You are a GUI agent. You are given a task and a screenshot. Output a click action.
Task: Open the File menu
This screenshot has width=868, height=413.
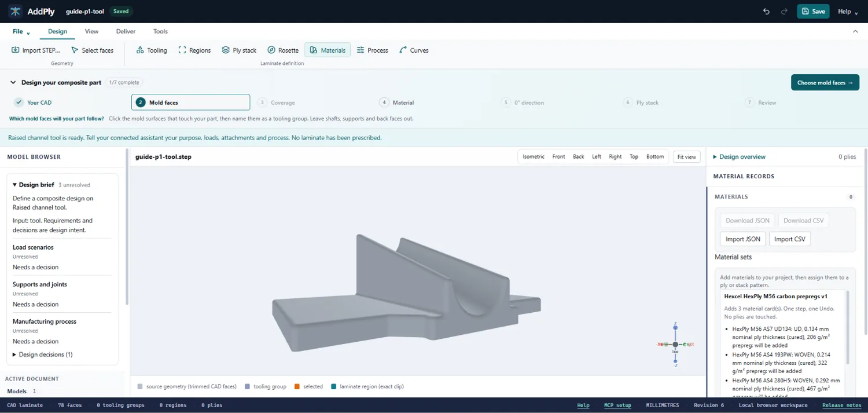pos(21,31)
